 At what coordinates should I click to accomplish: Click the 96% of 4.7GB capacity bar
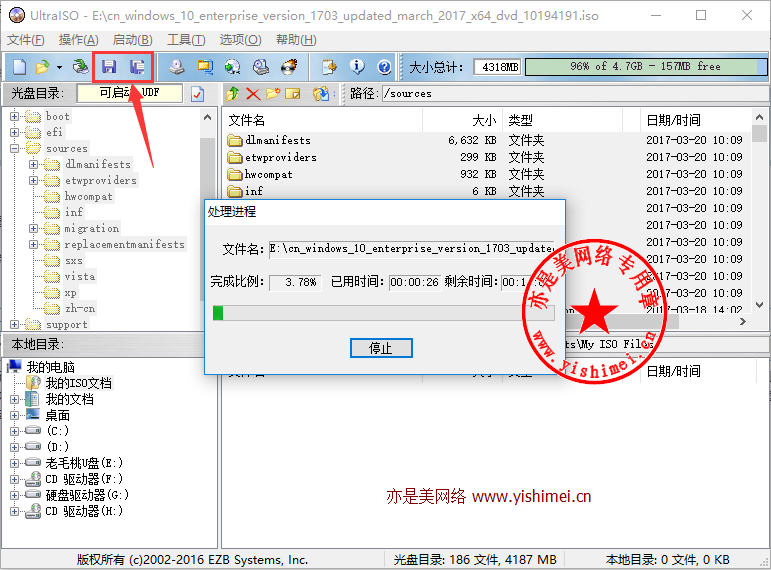(646, 67)
